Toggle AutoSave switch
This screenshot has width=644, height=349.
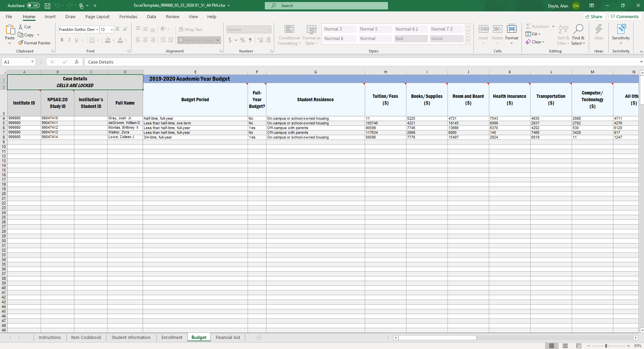[x=33, y=6]
